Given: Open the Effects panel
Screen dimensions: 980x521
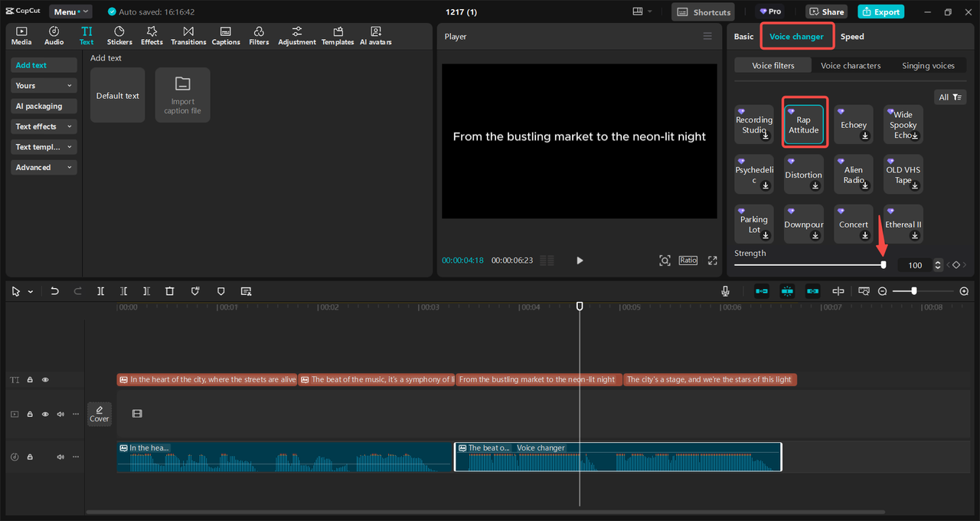Looking at the screenshot, I should (152, 35).
